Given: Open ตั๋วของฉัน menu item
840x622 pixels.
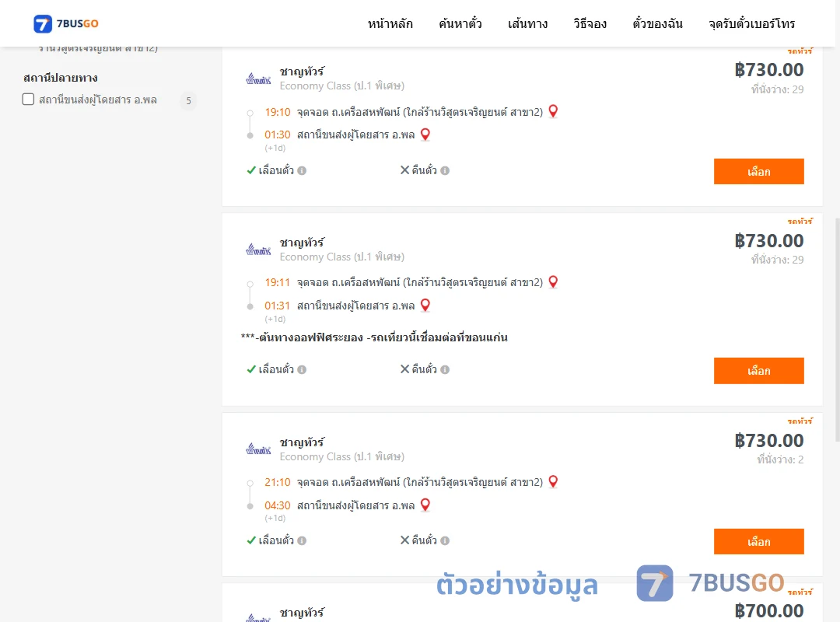Looking at the screenshot, I should [x=657, y=23].
